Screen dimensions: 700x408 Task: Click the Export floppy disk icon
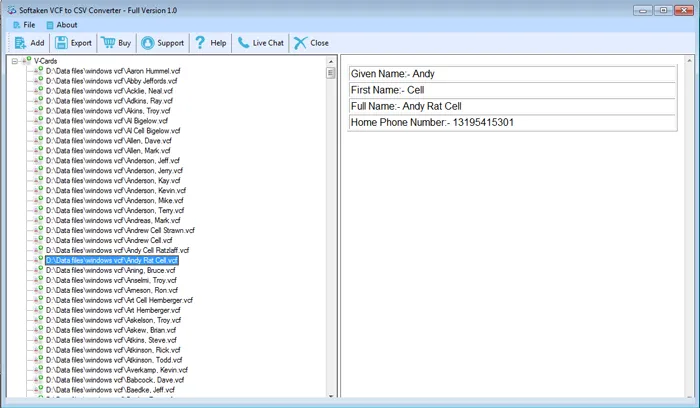[61, 43]
